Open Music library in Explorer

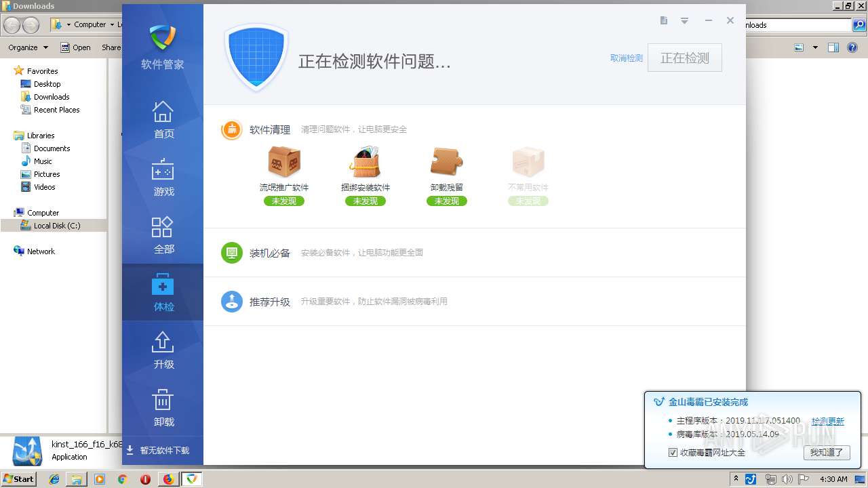click(43, 161)
